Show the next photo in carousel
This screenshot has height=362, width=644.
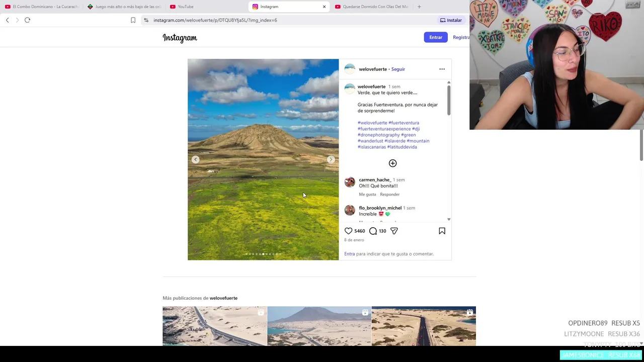pyautogui.click(x=331, y=159)
